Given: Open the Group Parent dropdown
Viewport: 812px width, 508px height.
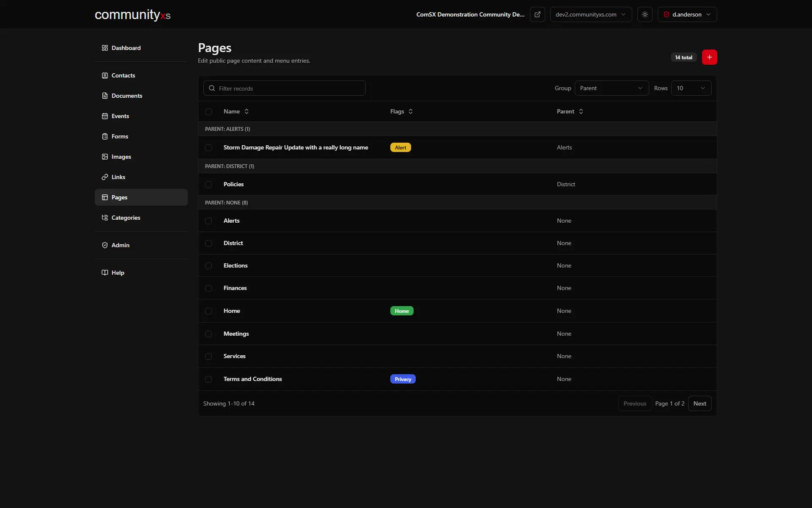Looking at the screenshot, I should click(x=612, y=88).
